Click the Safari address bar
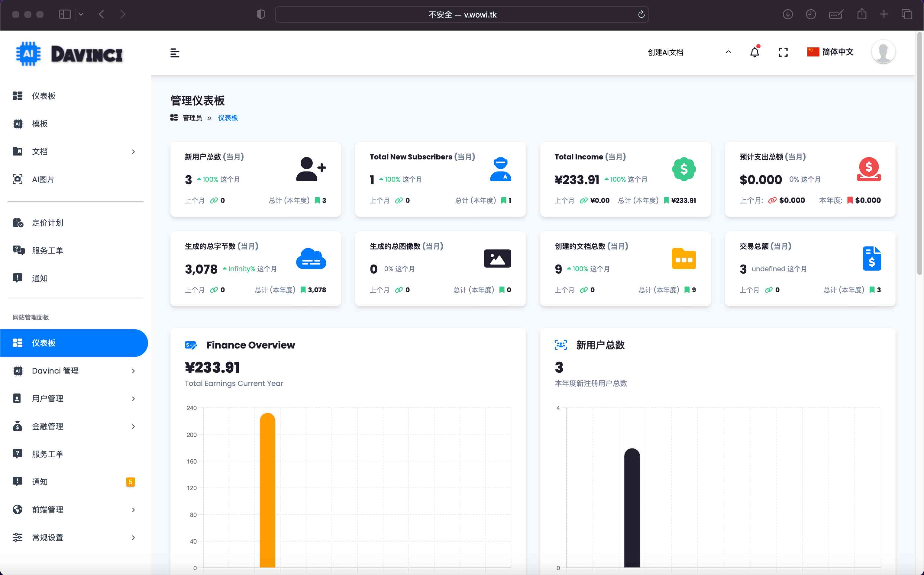 [462, 14]
